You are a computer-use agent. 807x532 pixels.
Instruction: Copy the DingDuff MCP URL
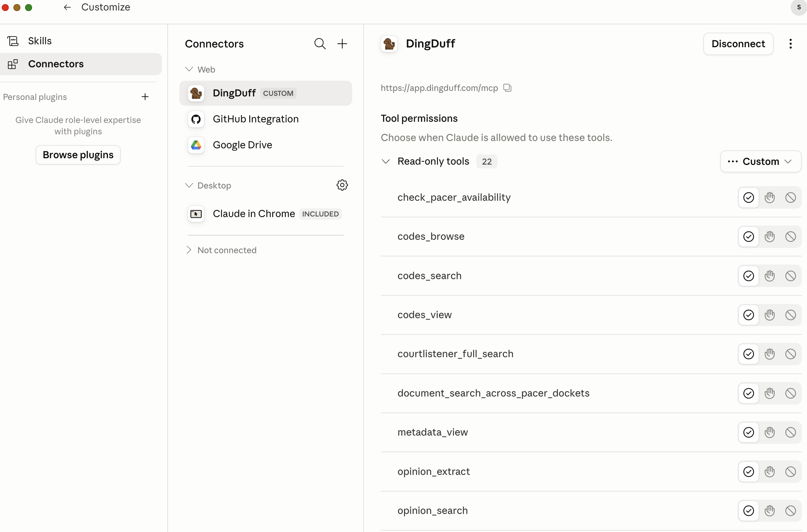point(507,88)
